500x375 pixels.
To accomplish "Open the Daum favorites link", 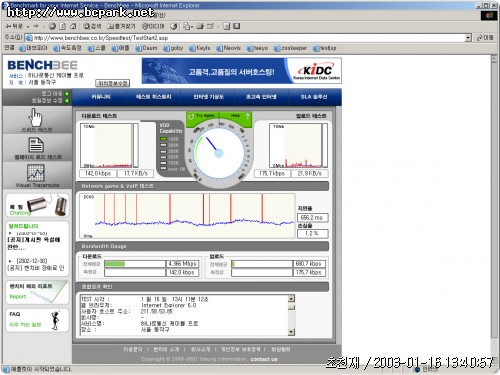I will coord(146,48).
